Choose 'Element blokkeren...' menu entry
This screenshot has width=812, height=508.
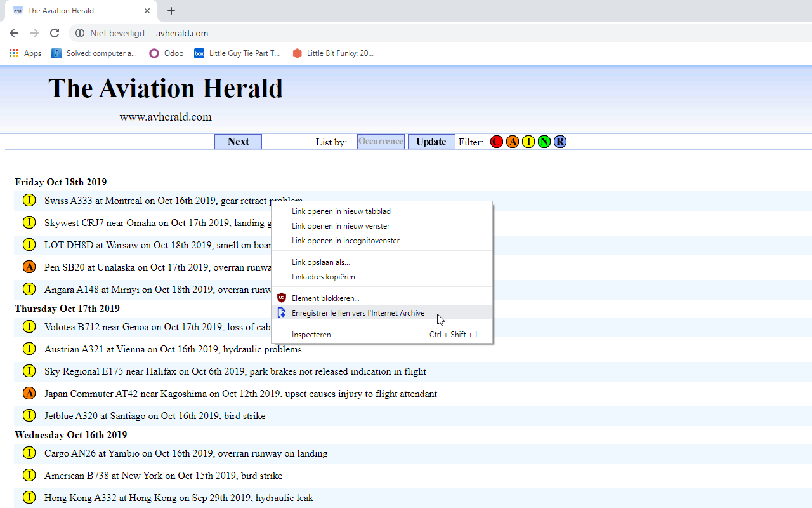pyautogui.click(x=382, y=298)
